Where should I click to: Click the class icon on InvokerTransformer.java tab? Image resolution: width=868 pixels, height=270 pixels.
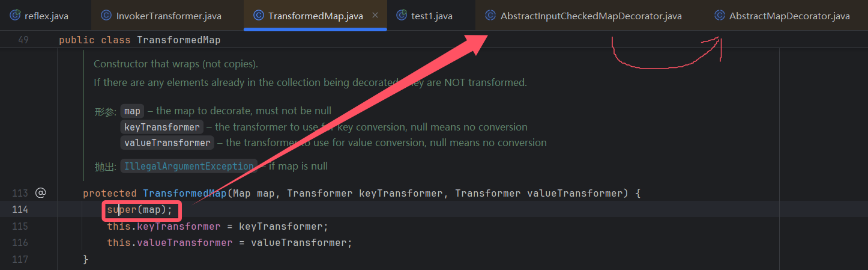(106, 16)
